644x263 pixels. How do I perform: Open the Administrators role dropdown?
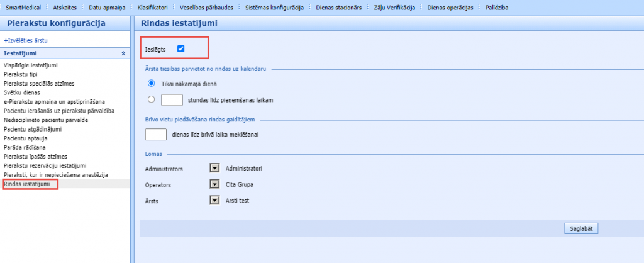(x=214, y=169)
